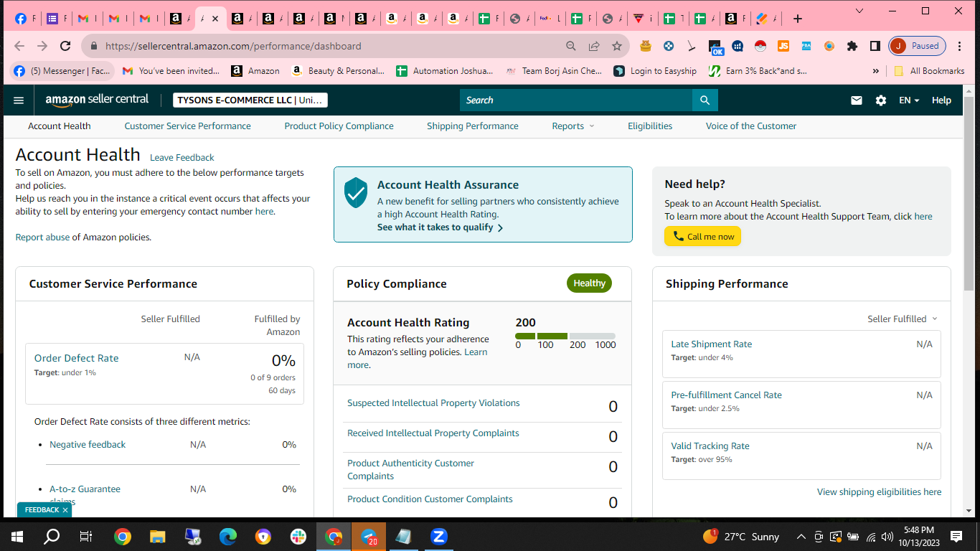Open Suspected Intellectual Property Violations link
This screenshot has height=551, width=980.
[x=433, y=403]
